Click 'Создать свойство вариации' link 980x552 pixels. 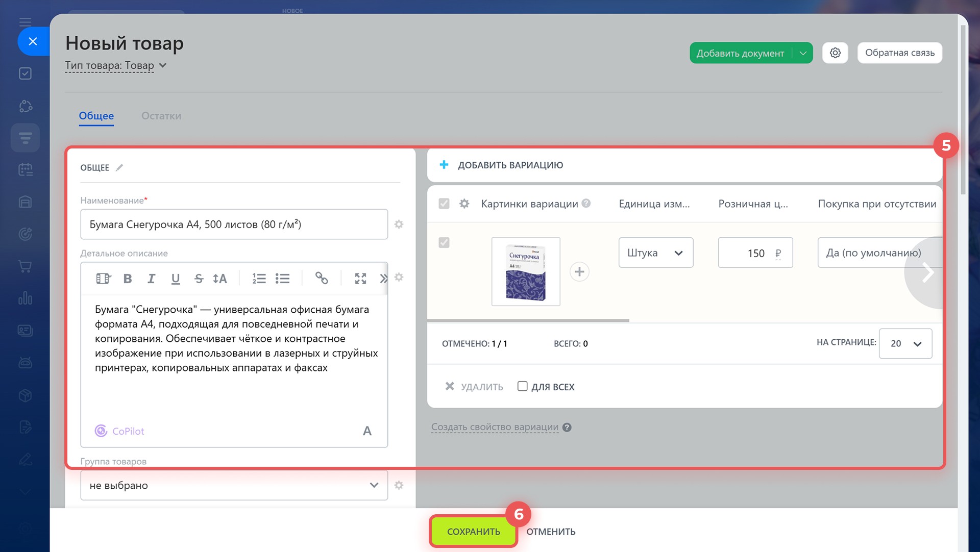pos(495,427)
